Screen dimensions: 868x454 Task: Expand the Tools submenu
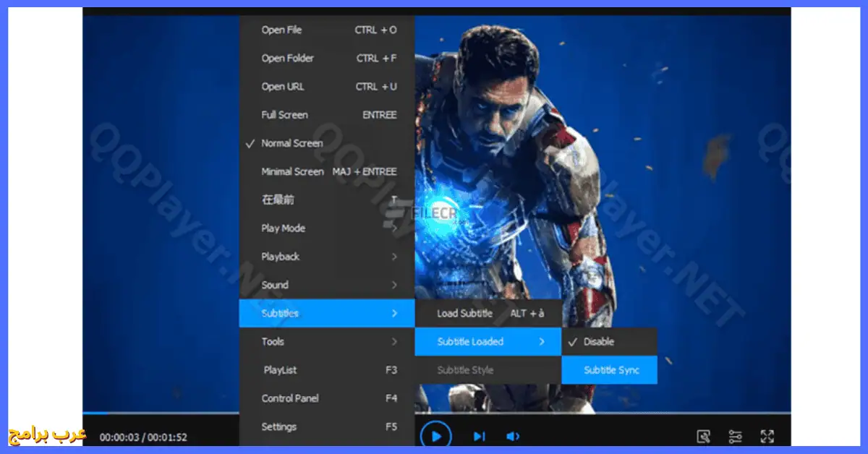[327, 341]
